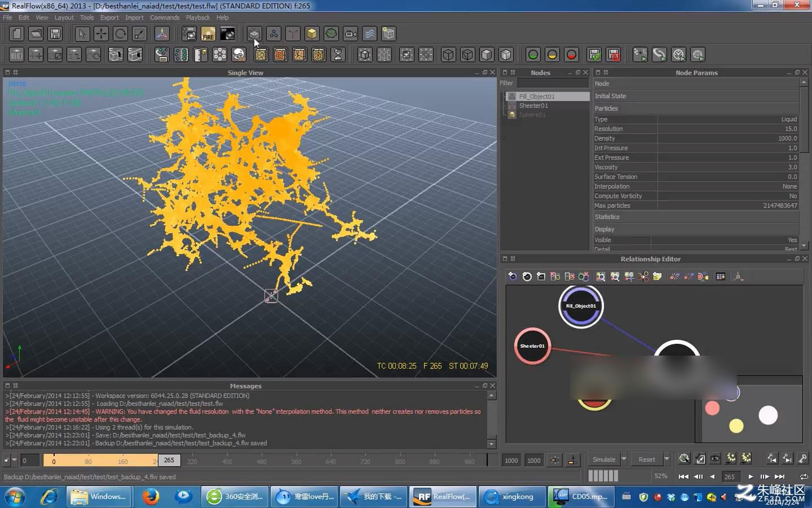
Task: Collapse the Display section header
Action: [x=696, y=229]
